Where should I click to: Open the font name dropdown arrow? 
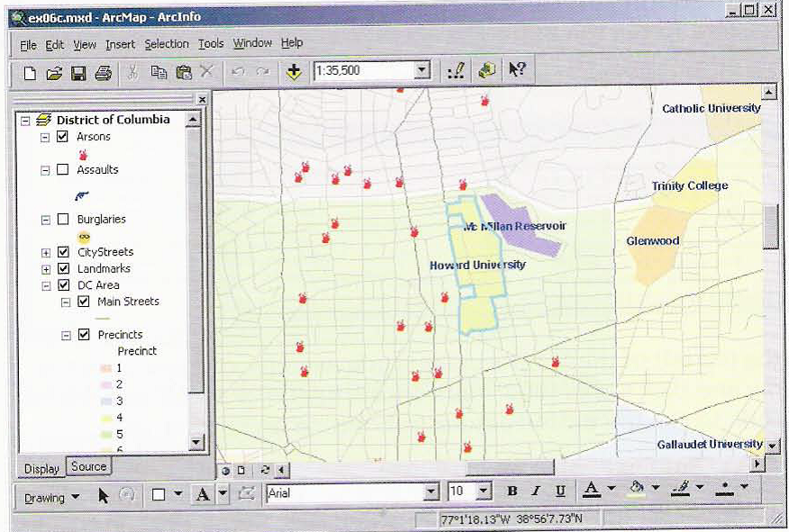point(431,491)
